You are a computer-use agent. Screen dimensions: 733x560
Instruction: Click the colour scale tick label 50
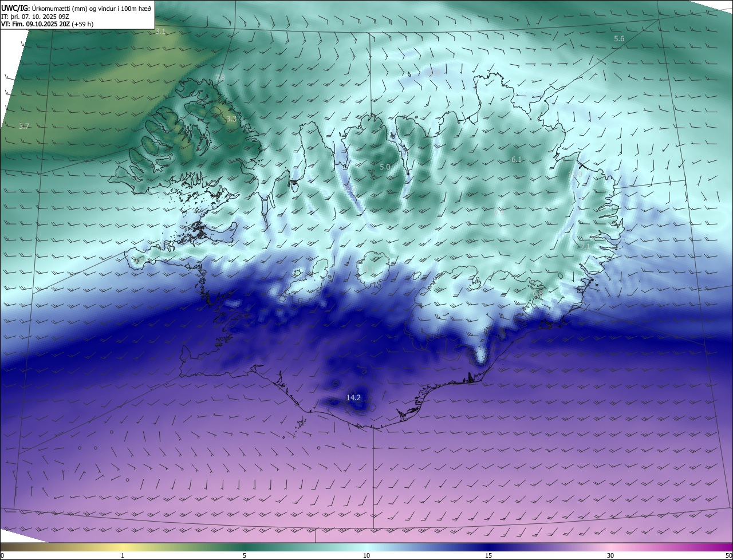pos(728,555)
